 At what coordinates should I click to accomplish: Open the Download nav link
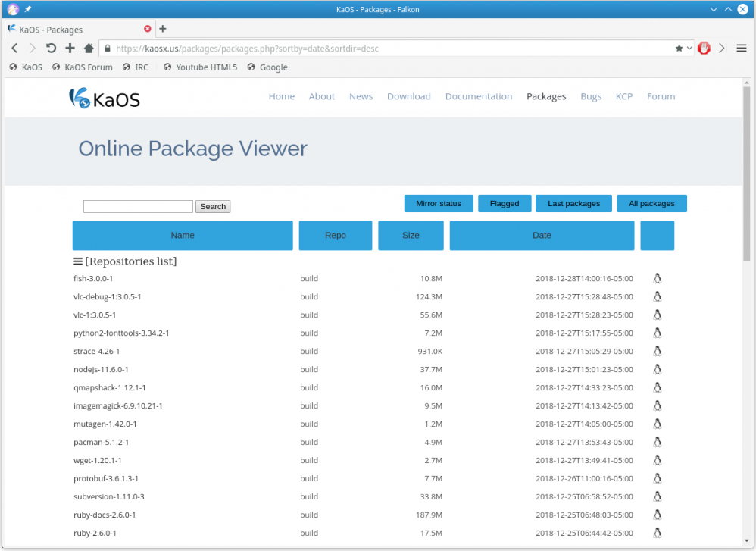click(x=409, y=96)
